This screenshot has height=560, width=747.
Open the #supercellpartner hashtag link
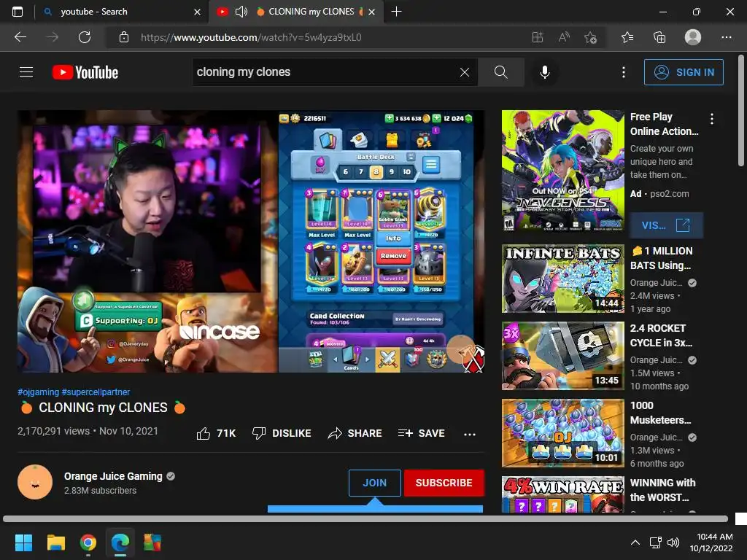(96, 392)
